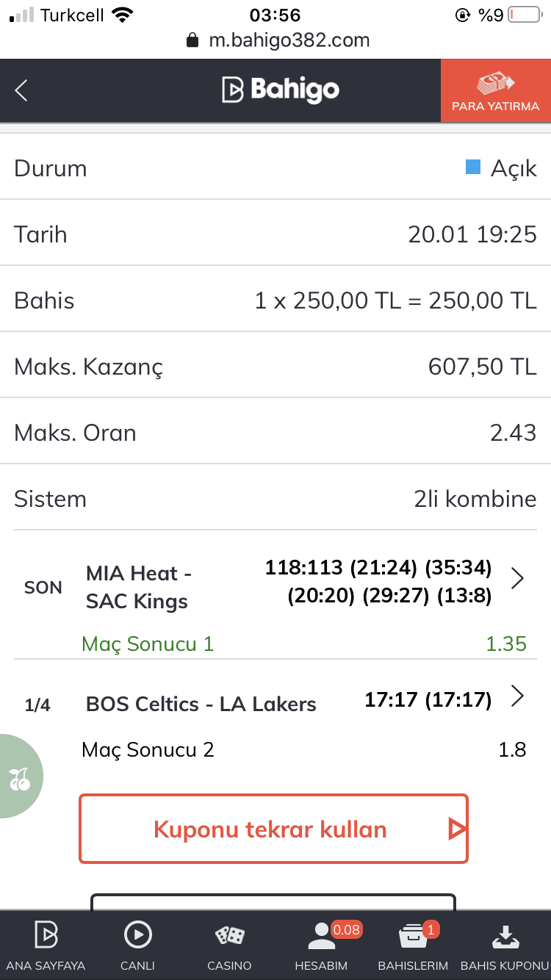Tap the back arrow in header
This screenshot has height=980, width=551.
(x=21, y=90)
